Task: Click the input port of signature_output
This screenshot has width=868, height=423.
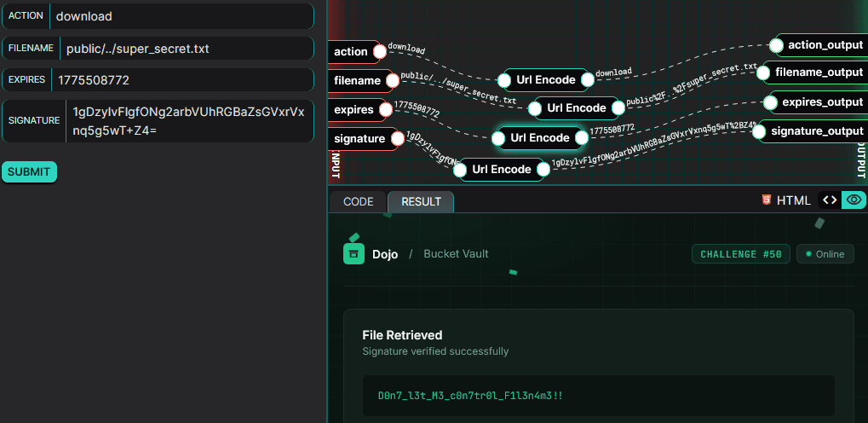Action: pyautogui.click(x=759, y=131)
